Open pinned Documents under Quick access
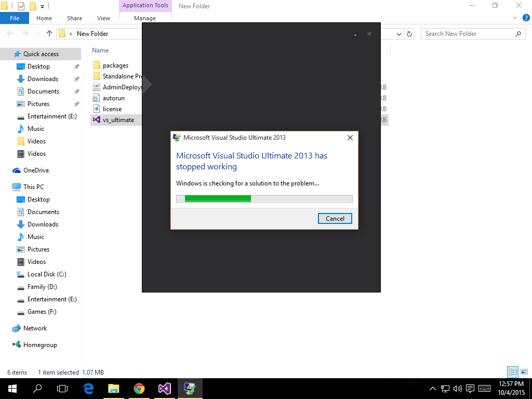Screen dimensions: 532x399 click(x=43, y=91)
